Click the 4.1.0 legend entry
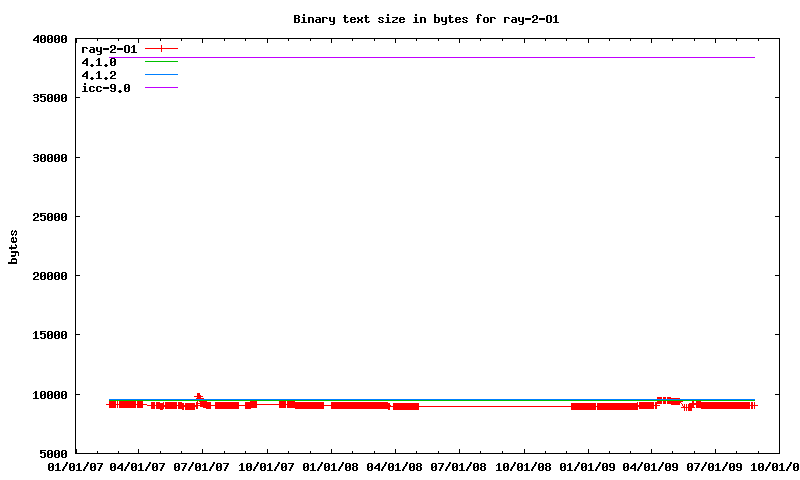 click(x=98, y=62)
